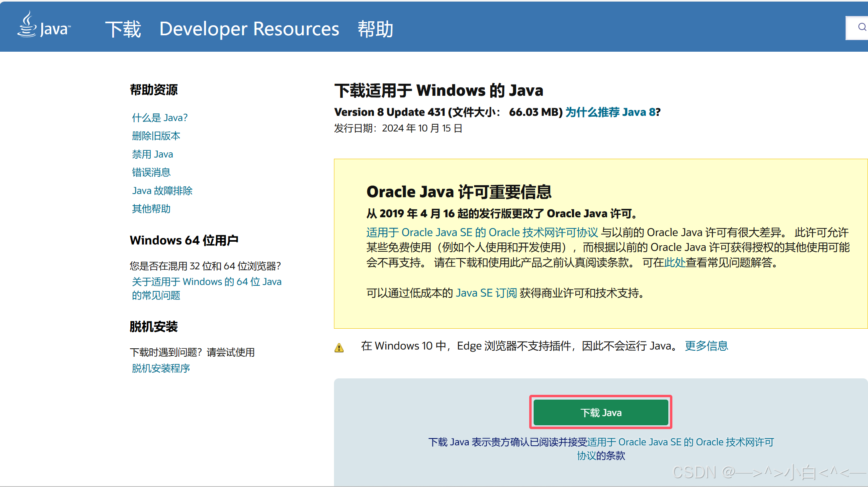
Task: Open the 脱机安装程序 link
Action: click(x=161, y=368)
